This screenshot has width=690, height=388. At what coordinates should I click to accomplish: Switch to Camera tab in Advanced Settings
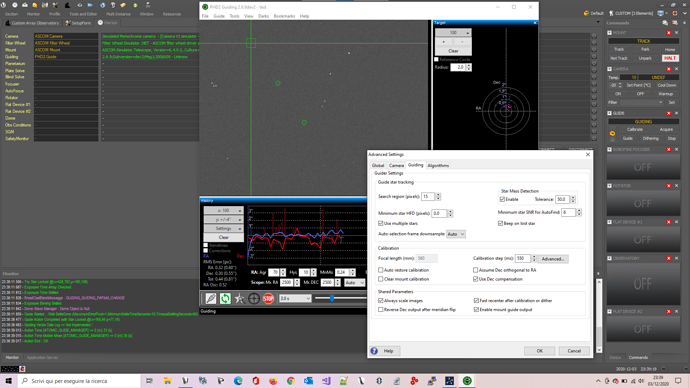point(396,165)
